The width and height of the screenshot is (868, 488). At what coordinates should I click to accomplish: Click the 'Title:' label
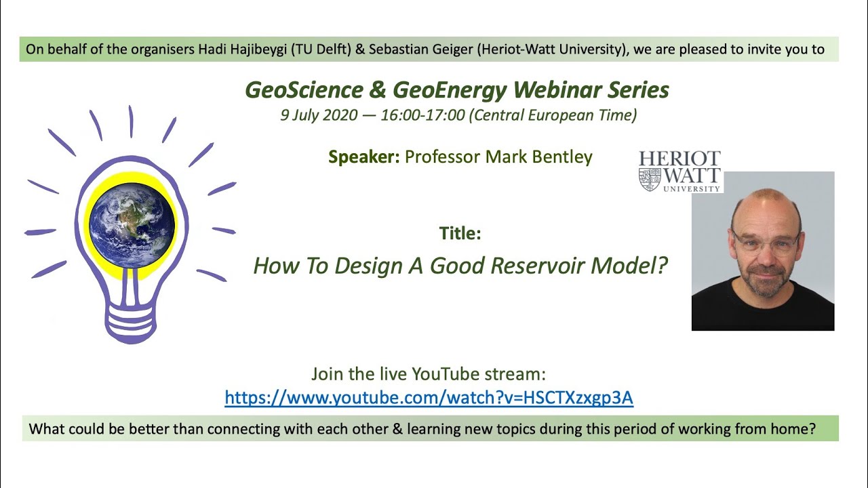point(460,233)
